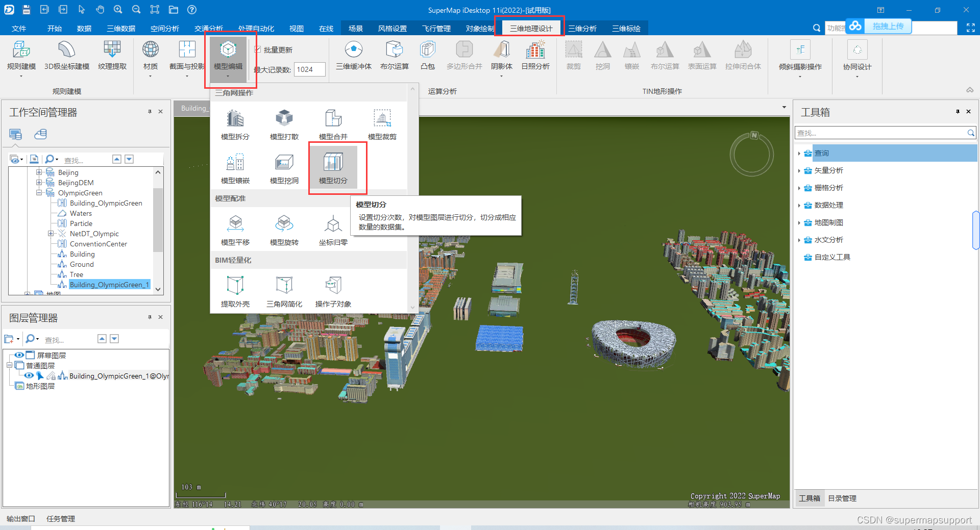Select the 提取外壳 tool
This screenshot has height=530, width=980.
pos(235,292)
